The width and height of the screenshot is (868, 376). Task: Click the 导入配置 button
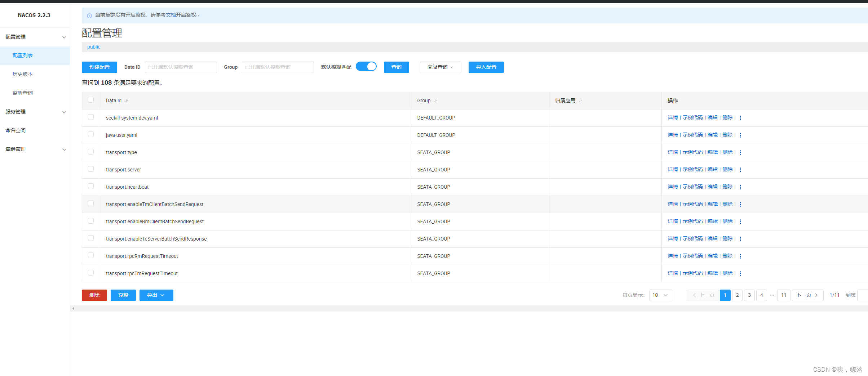[x=486, y=67]
